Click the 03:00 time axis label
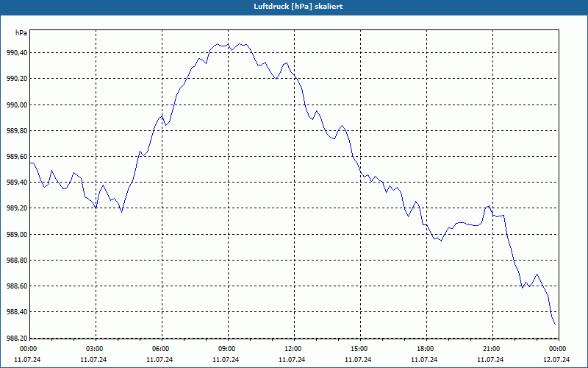Image resolution: width=588 pixels, height=368 pixels. (x=96, y=349)
